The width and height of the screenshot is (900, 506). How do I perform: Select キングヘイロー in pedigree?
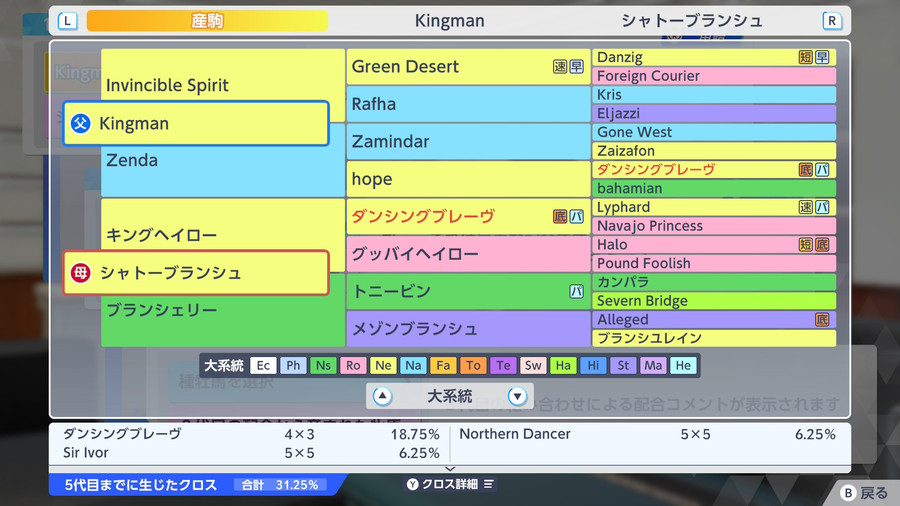(223, 235)
